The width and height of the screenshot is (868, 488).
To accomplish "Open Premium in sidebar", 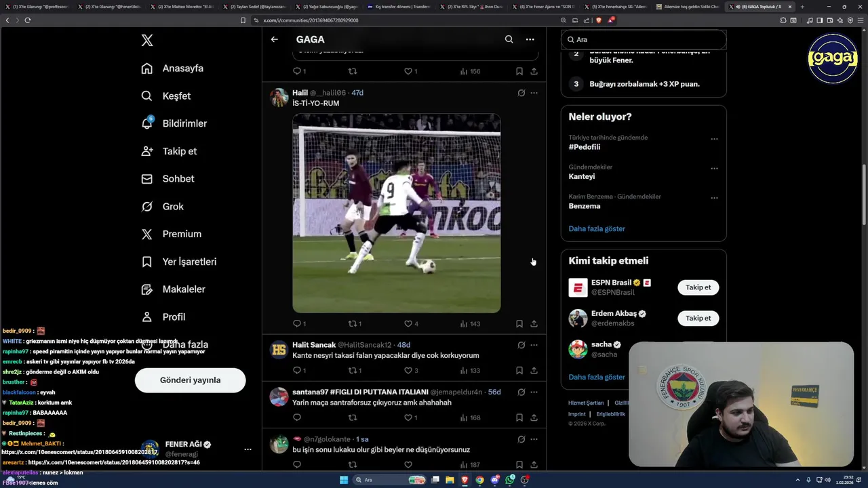I will [171, 234].
